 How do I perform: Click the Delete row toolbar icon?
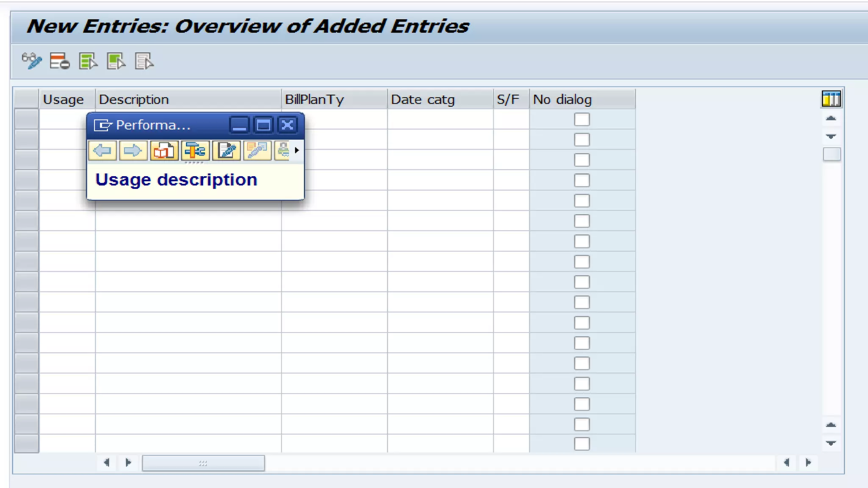point(59,61)
